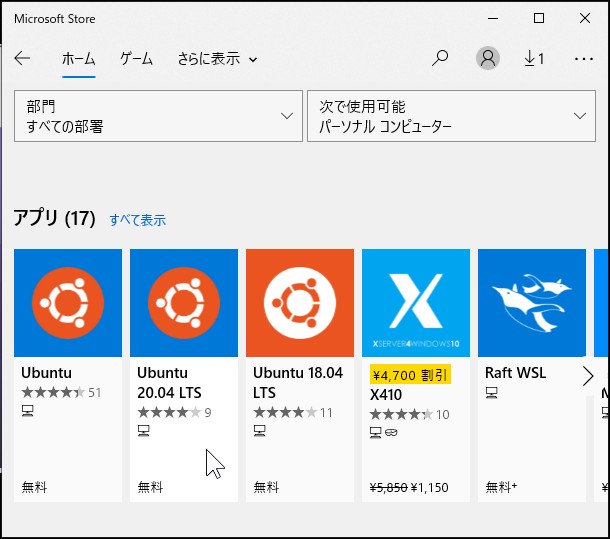
Task: Select the ホーム tab
Action: (79, 59)
